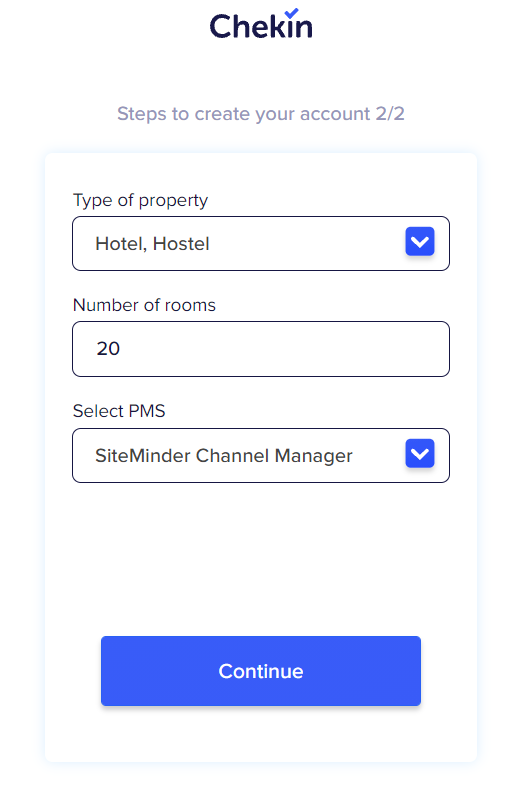Open the Hotel, Hostel combo box

tap(261, 244)
